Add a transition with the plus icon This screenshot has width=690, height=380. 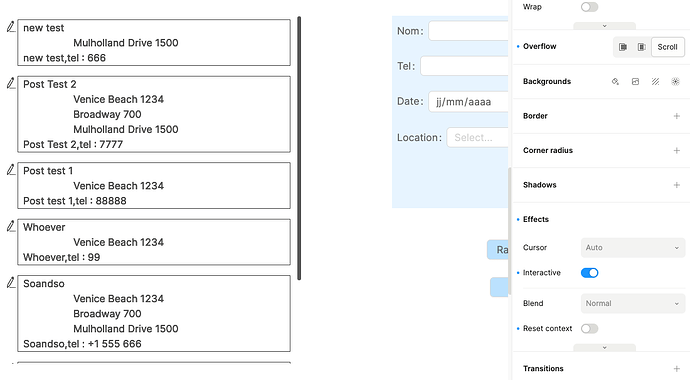[x=676, y=369]
